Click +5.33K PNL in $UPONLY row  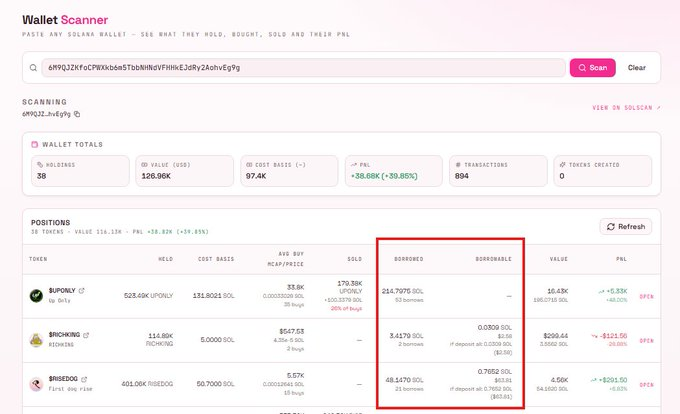point(617,291)
